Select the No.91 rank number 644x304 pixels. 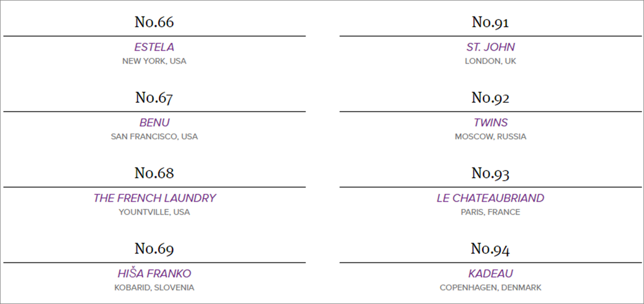coord(490,22)
